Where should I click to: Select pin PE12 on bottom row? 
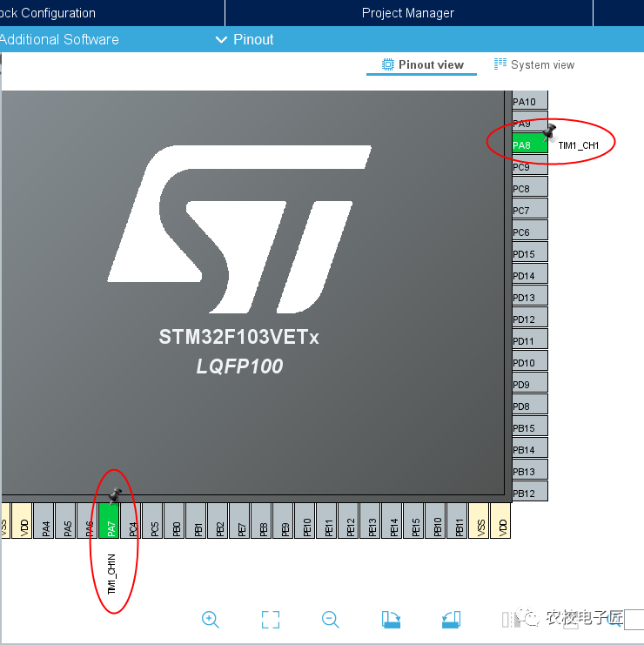click(349, 521)
